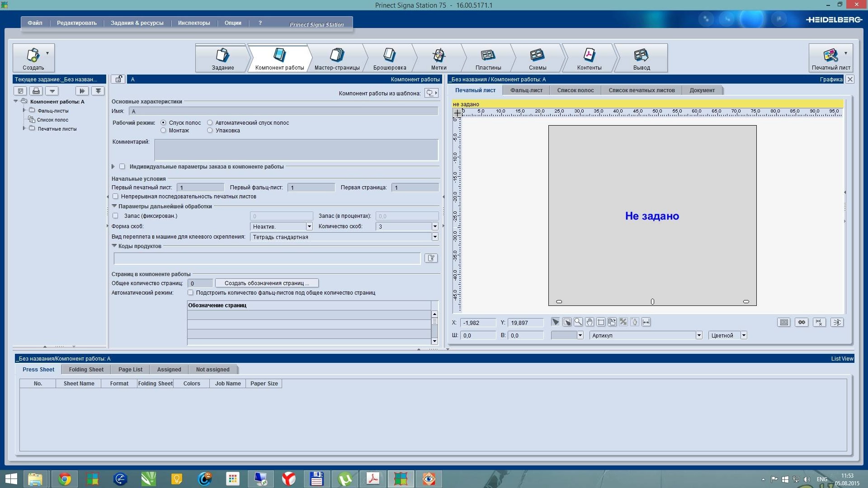
Task: Select the arrow selection tool in graphic toolbar
Action: 555,322
